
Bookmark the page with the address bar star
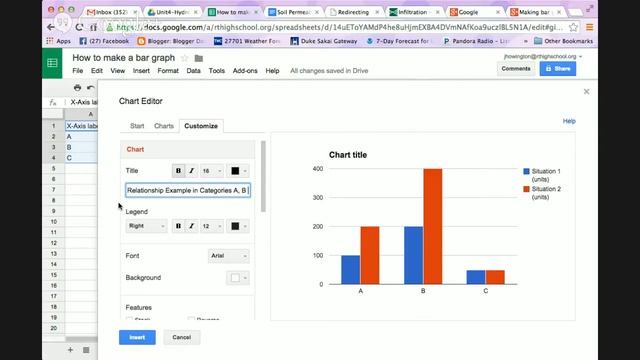tap(573, 27)
